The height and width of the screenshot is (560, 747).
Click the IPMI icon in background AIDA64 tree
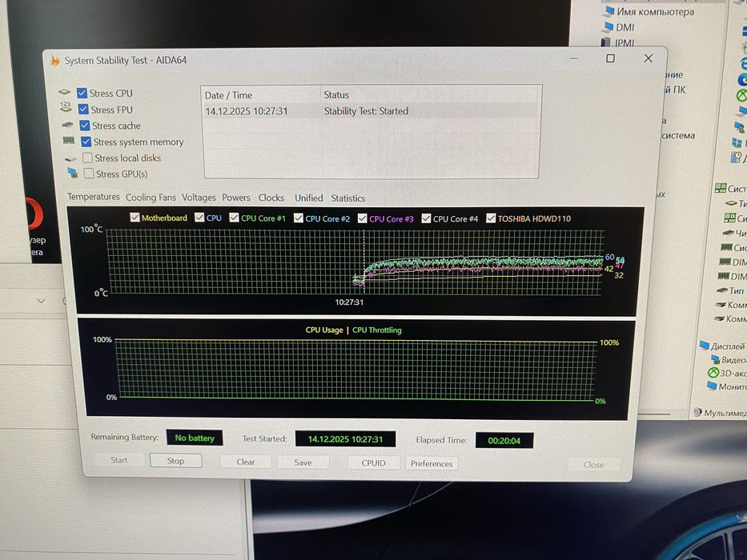coord(605,43)
